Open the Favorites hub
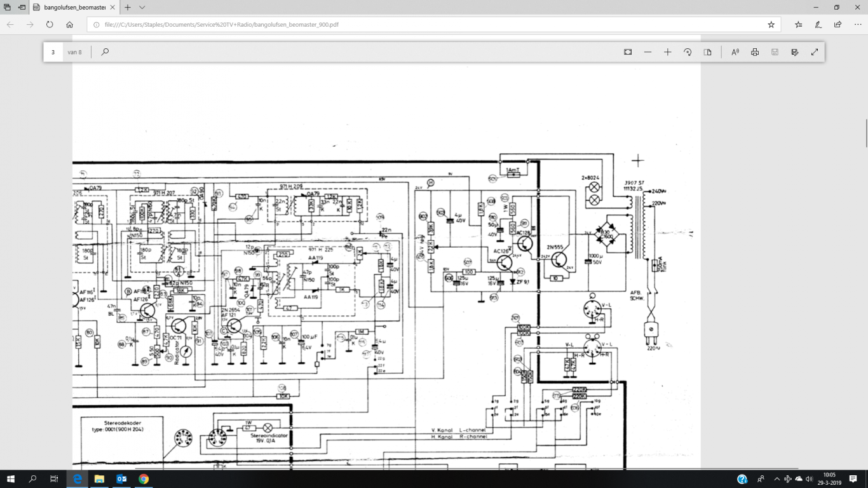This screenshot has height=488, width=868. click(799, 25)
